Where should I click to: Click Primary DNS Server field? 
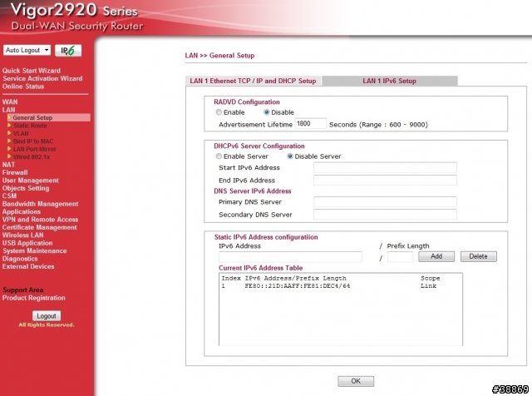click(385, 201)
